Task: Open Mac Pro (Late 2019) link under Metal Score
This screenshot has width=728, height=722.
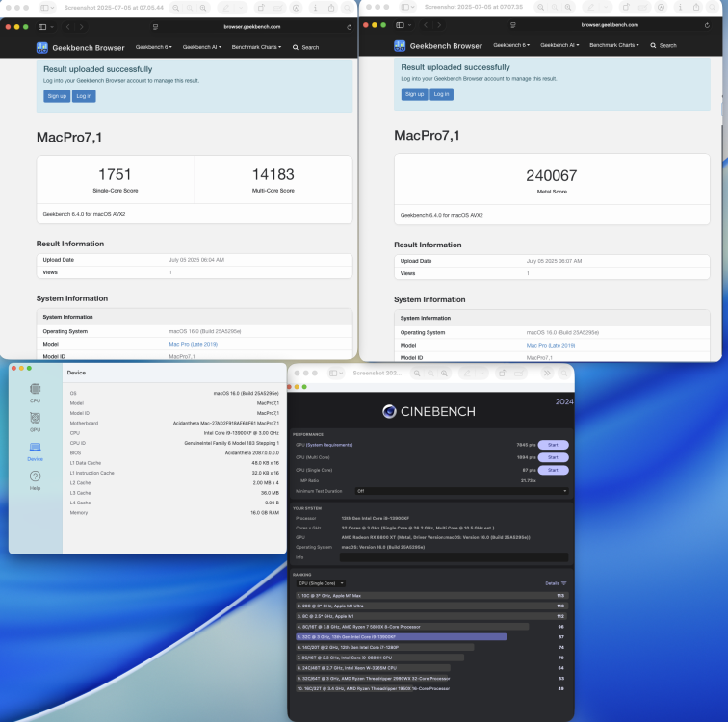Action: pyautogui.click(x=551, y=346)
